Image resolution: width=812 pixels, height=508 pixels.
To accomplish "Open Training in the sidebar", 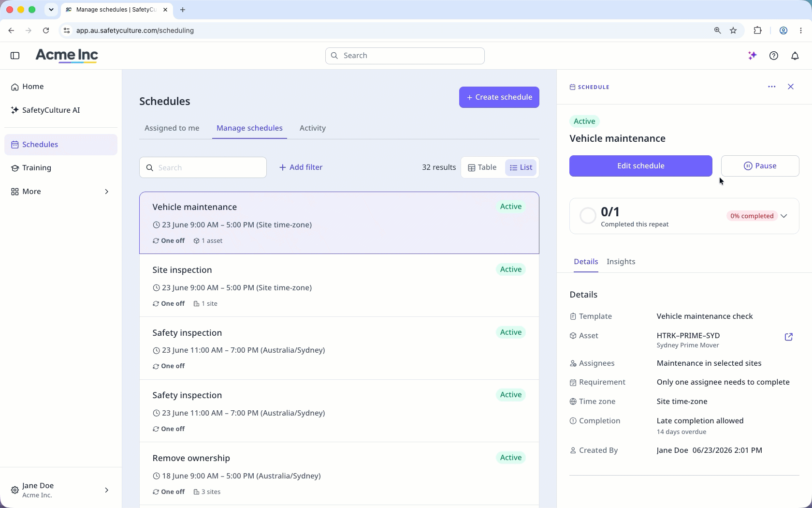I will coord(61,168).
